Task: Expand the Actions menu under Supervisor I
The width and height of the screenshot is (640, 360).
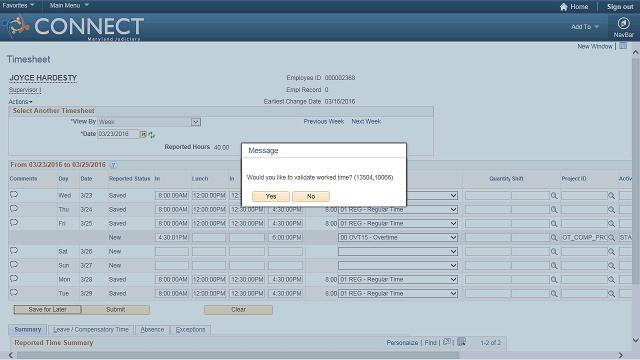Action: tap(20, 102)
